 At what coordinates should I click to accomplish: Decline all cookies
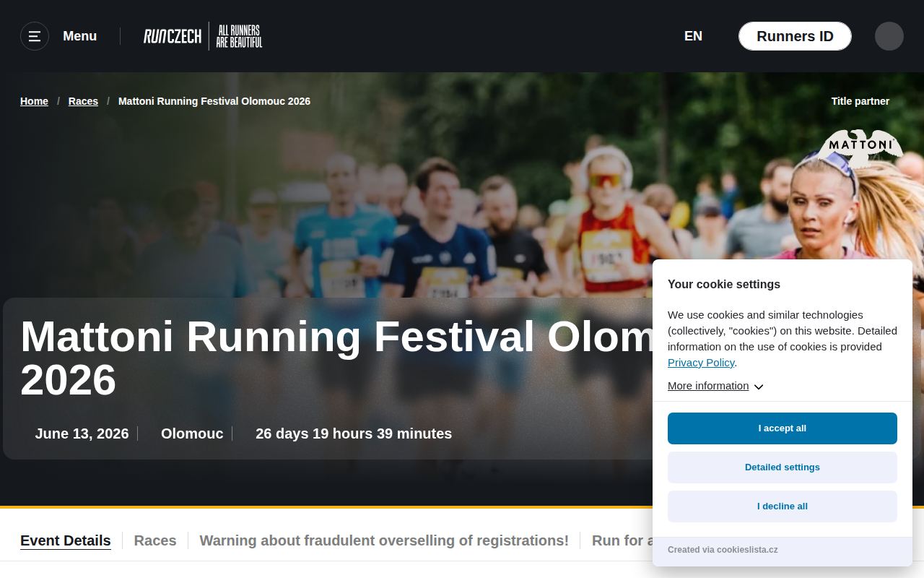(783, 506)
